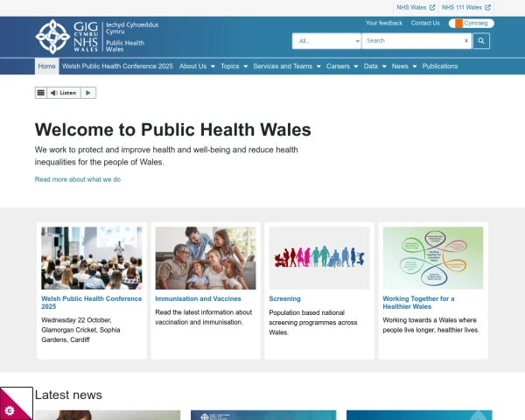Open the Publications nav item

(440, 66)
